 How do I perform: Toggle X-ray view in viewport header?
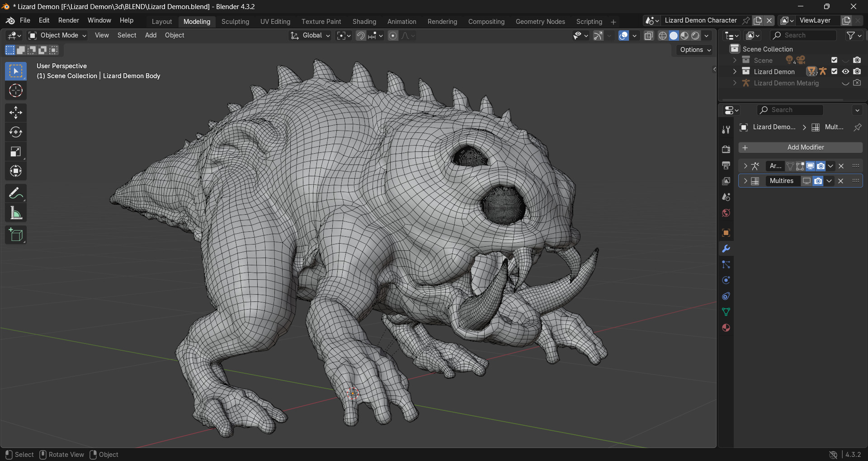pyautogui.click(x=649, y=36)
